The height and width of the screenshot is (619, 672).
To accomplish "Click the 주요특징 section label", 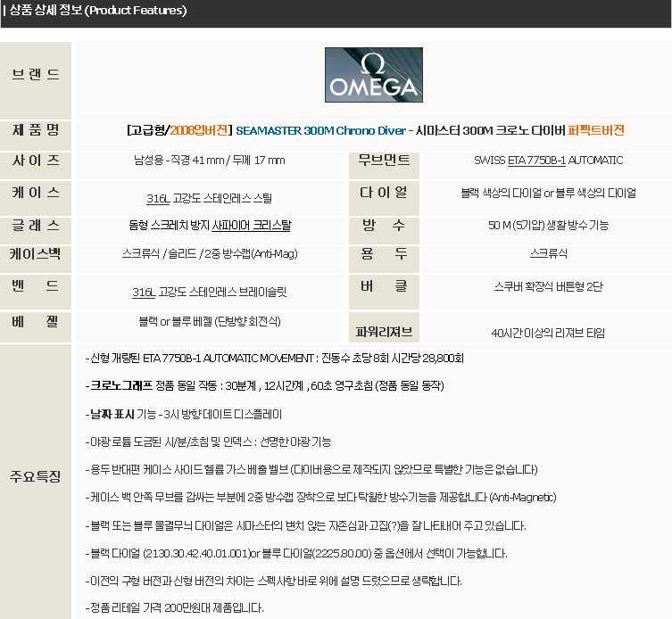I will (x=36, y=475).
